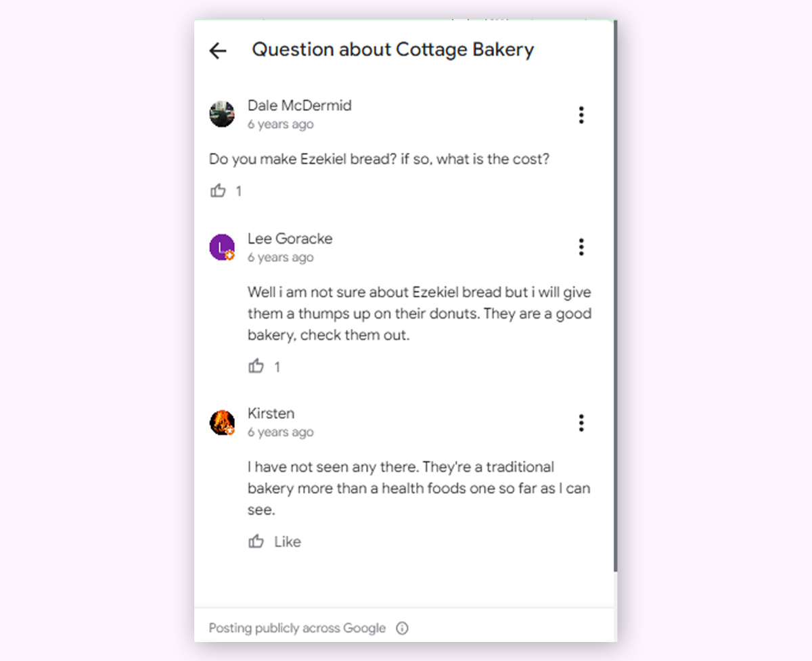
Task: Click the thumbs-up icon on Lee Goracke's answer
Action: pyautogui.click(x=256, y=366)
